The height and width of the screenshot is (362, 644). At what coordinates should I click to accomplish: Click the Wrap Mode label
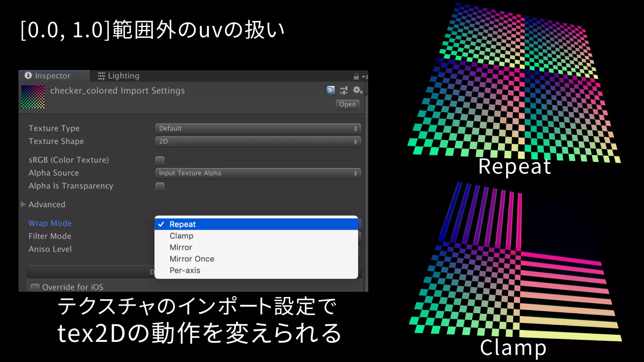point(50,223)
